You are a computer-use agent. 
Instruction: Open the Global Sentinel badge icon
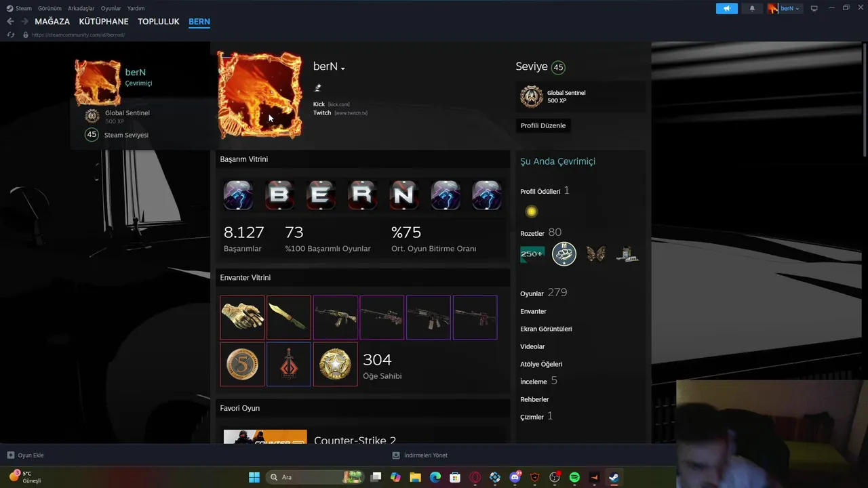click(531, 97)
